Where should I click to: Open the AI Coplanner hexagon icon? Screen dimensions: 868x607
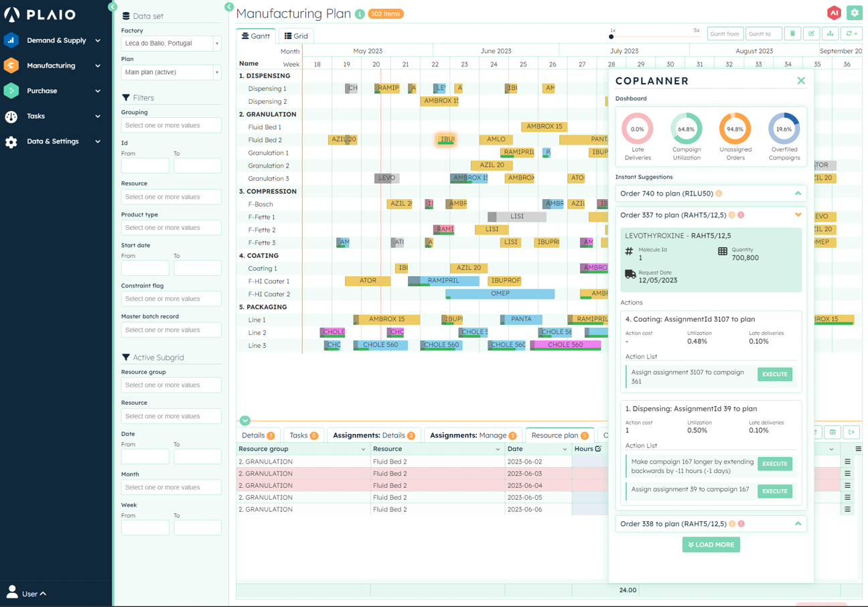(x=834, y=13)
